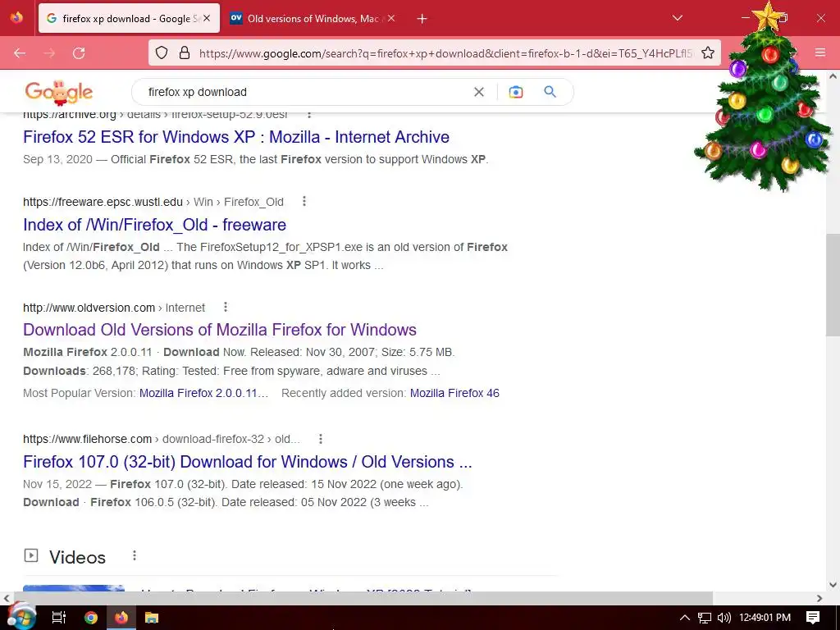Open options for the archive.org result

pos(308,115)
